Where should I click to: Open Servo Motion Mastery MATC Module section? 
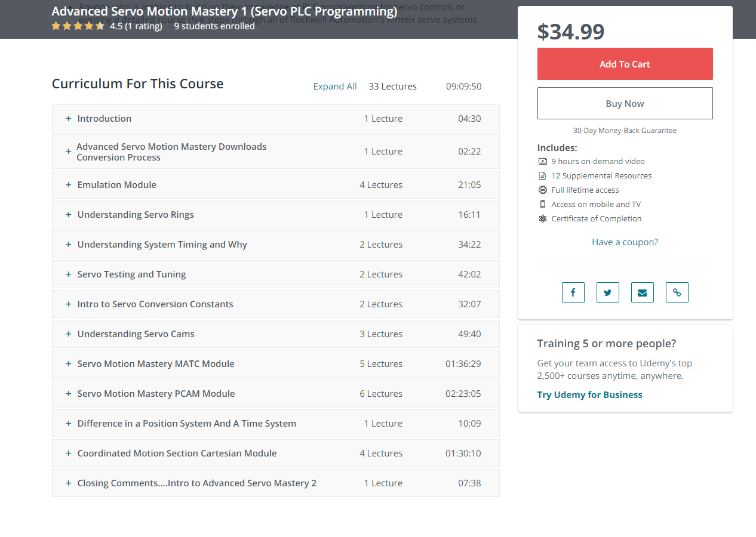[x=155, y=364]
